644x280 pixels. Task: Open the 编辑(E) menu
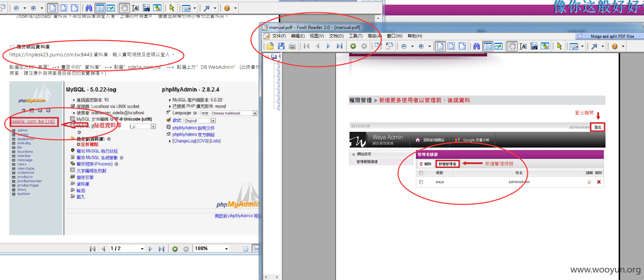(298, 36)
